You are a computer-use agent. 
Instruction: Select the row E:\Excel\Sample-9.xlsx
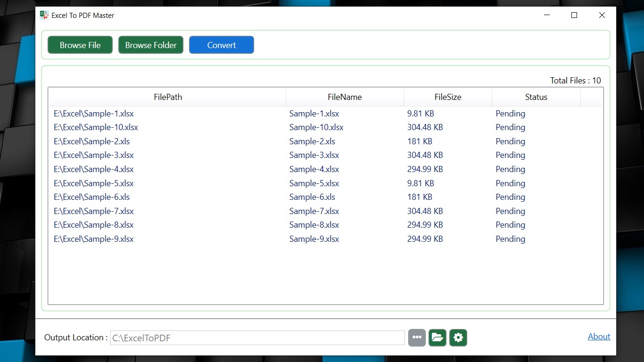(x=326, y=239)
